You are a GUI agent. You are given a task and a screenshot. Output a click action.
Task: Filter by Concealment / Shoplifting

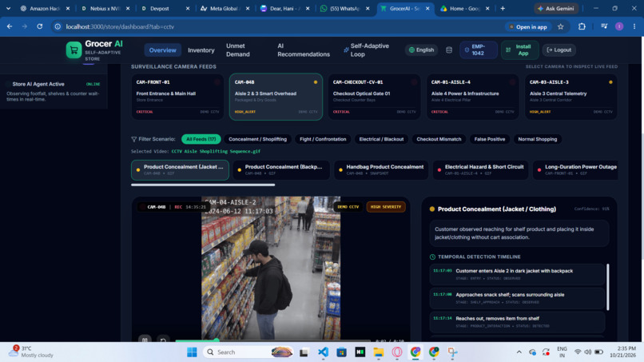[x=257, y=139]
